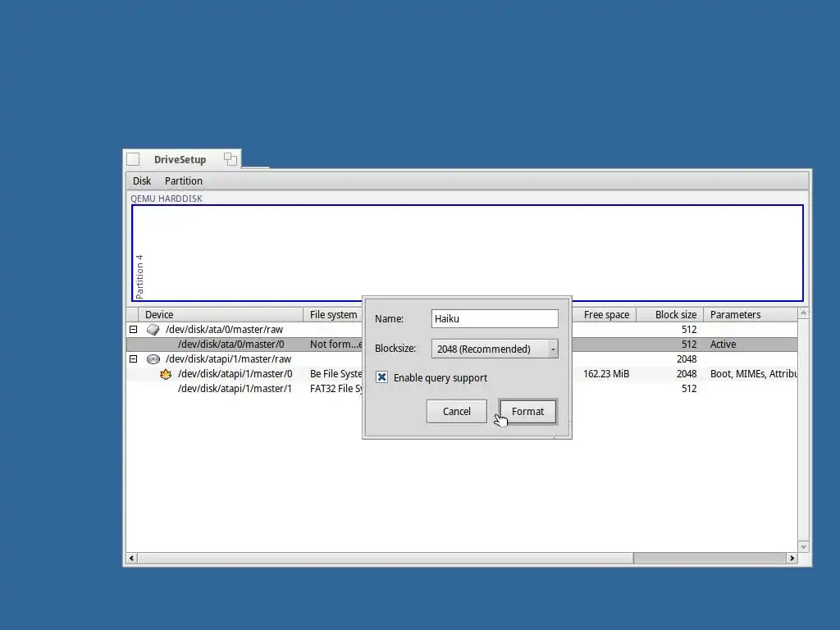
Task: Select row /dev/disk/ata/0/master/0
Action: tap(462, 344)
